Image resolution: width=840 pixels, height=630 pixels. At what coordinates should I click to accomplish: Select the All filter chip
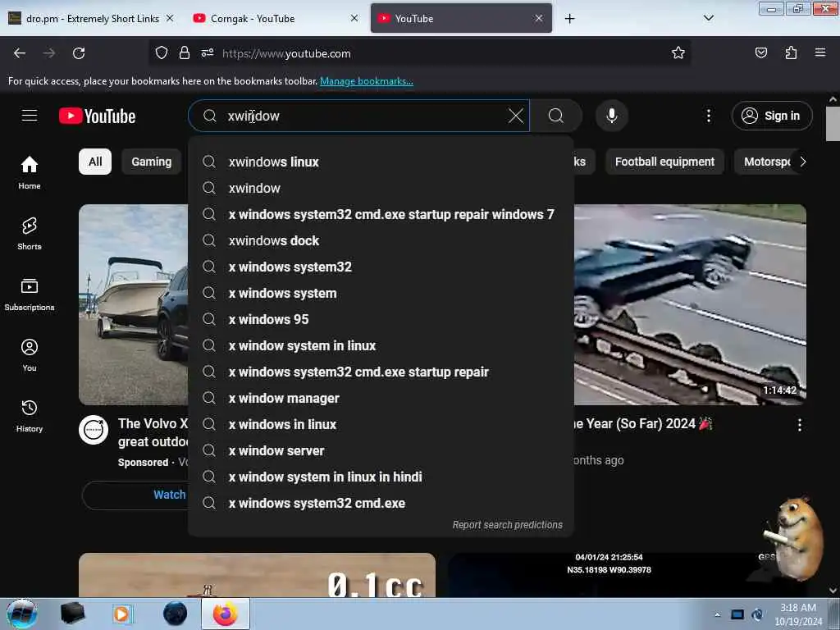point(95,162)
